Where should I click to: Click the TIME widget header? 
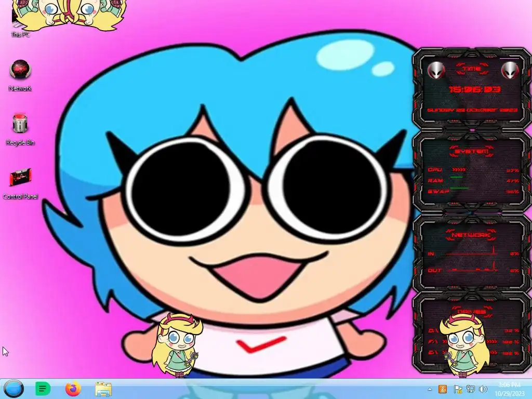click(472, 69)
